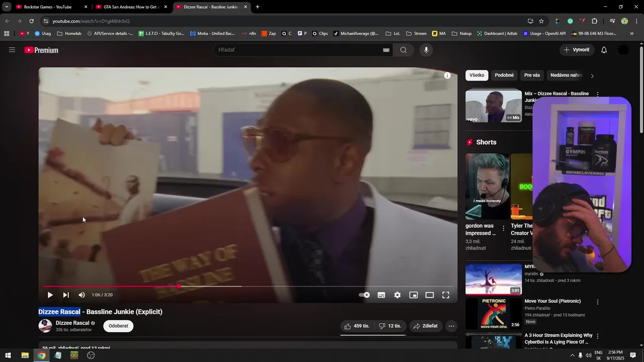644x362 pixels.
Task: Select the Všetko filter chip
Action: coord(477,75)
